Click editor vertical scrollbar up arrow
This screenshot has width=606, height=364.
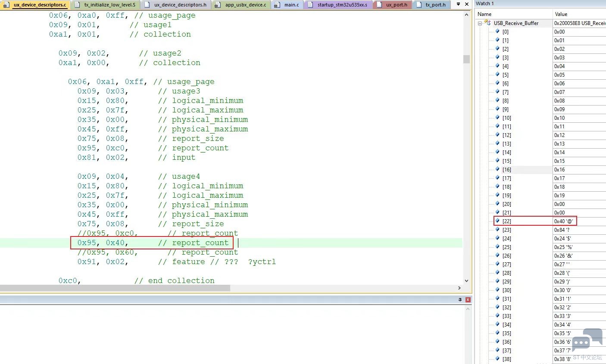click(467, 15)
